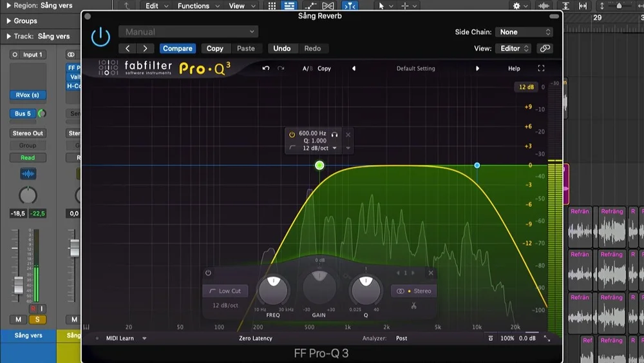Click FabFilter's A/B Copy button
This screenshot has height=363, width=644.
[324, 68]
